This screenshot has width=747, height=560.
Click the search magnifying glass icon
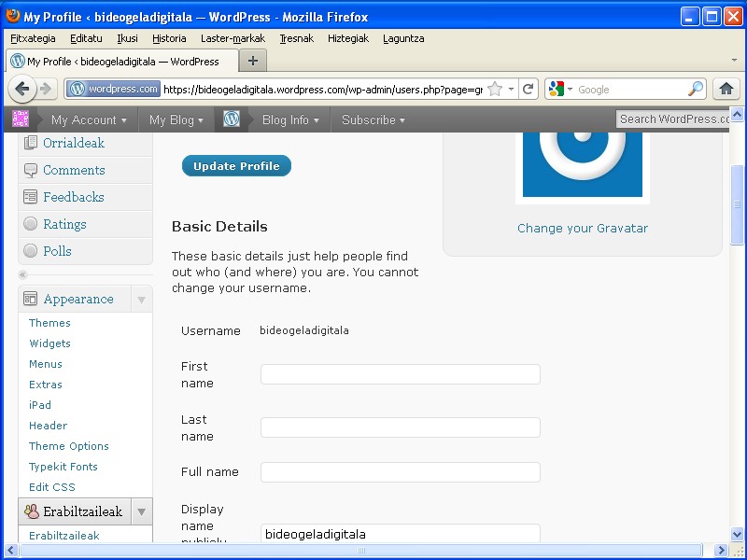696,89
